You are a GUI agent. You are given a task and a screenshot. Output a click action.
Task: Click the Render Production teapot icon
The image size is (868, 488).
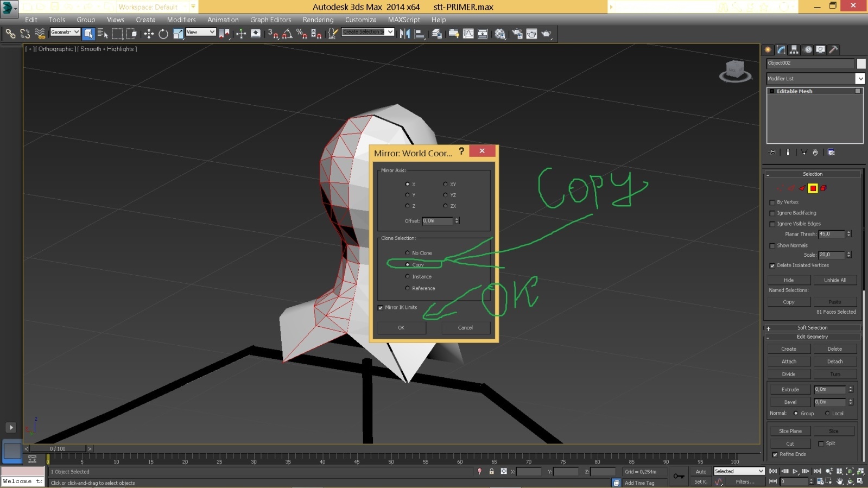[x=546, y=34]
